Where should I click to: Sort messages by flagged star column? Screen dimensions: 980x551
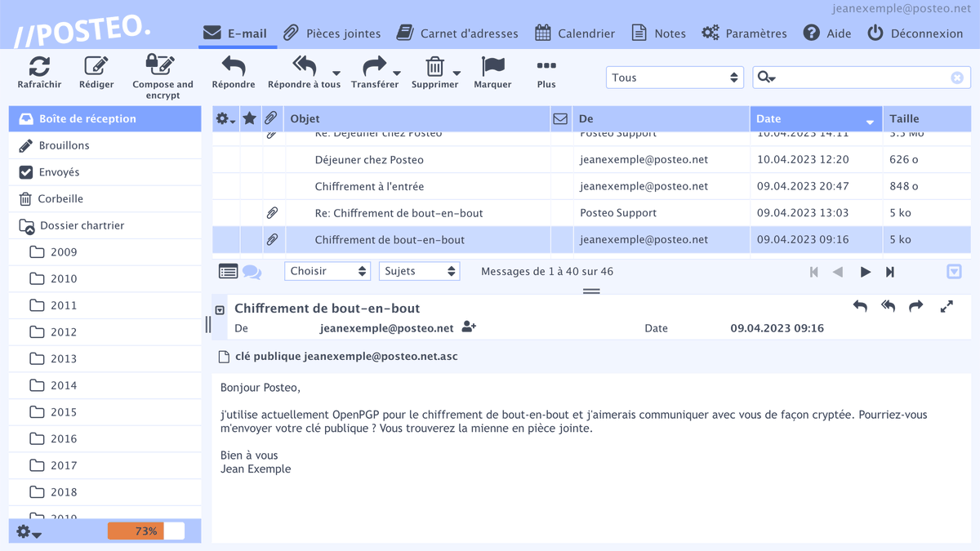click(x=250, y=118)
